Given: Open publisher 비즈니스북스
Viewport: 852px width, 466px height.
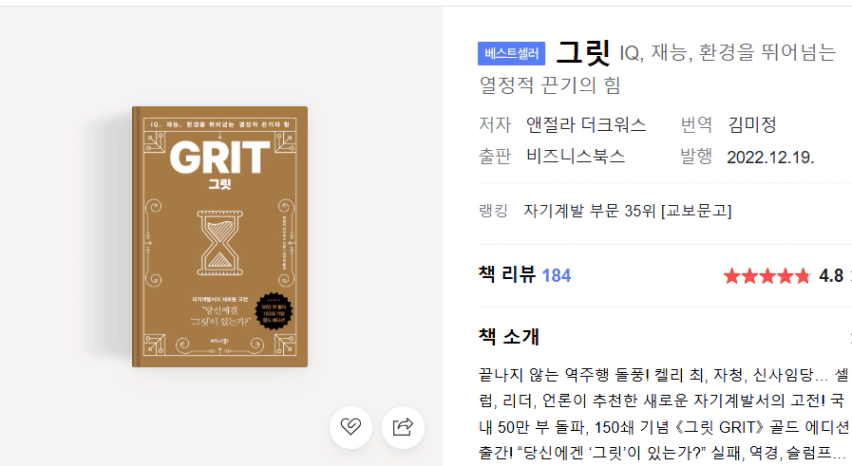Looking at the screenshot, I should 575,156.
